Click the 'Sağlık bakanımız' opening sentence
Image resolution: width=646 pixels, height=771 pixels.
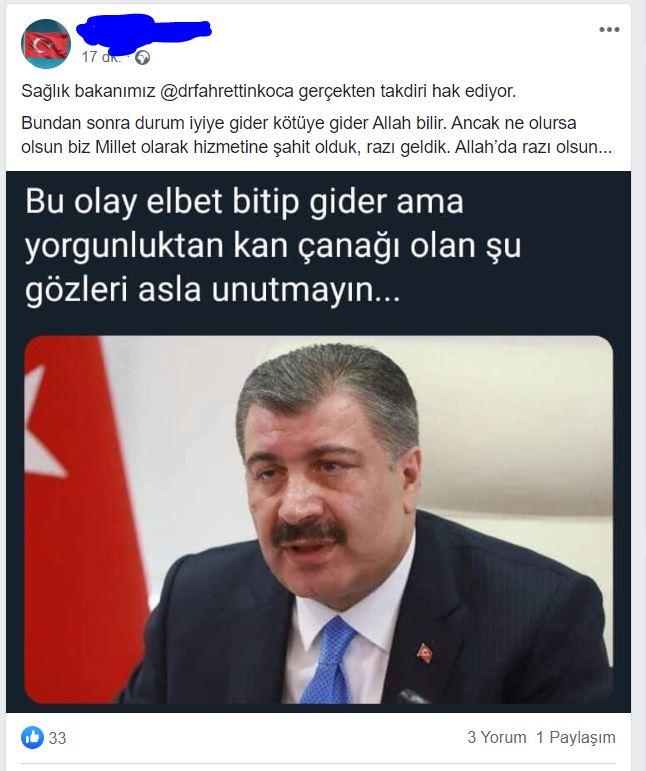coord(268,91)
